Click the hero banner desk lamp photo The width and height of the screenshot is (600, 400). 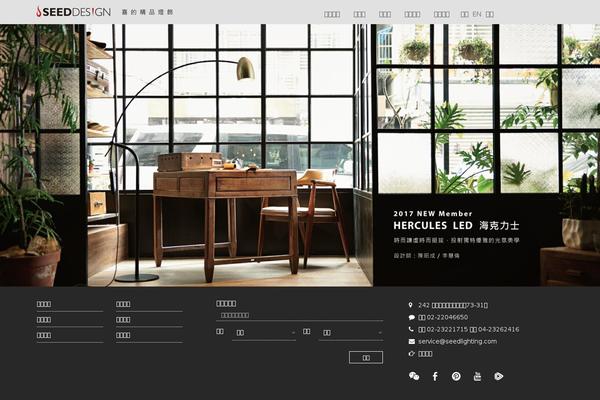click(300, 155)
